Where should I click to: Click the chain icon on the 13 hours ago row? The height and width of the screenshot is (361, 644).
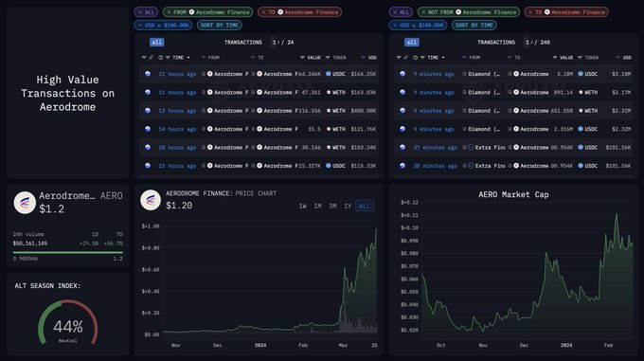tap(148, 111)
